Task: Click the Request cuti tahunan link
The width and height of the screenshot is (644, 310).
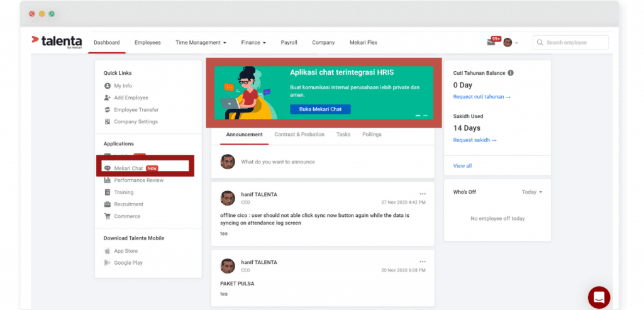Action: click(x=482, y=97)
